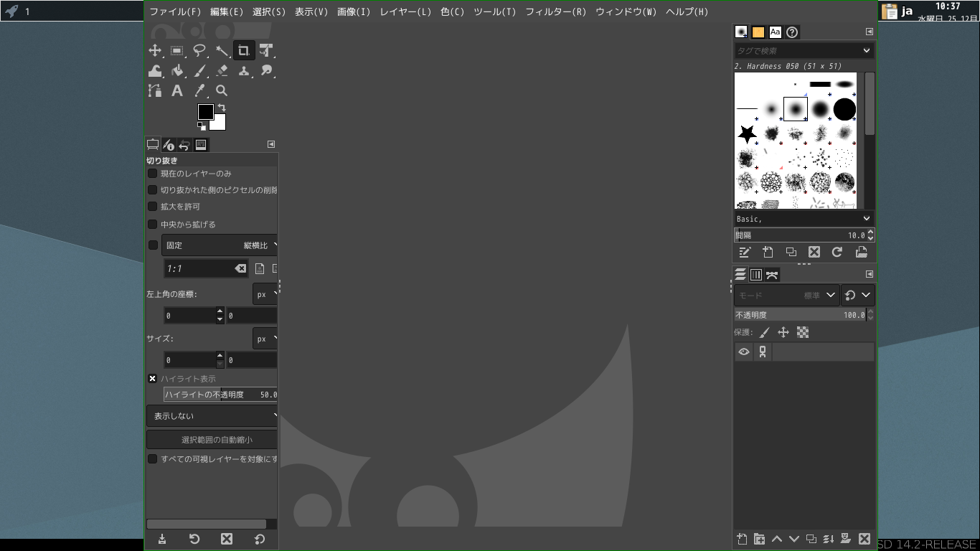
Task: Click the black foreground color swatch
Action: coord(205,112)
